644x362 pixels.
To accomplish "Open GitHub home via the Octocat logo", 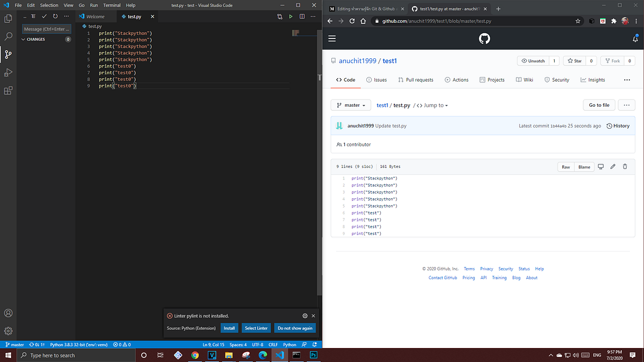I will 484,39.
